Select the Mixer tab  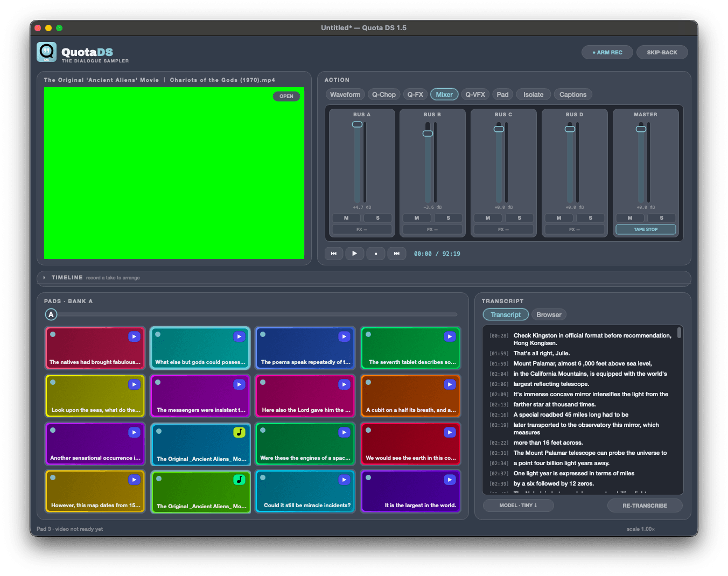pos(444,95)
